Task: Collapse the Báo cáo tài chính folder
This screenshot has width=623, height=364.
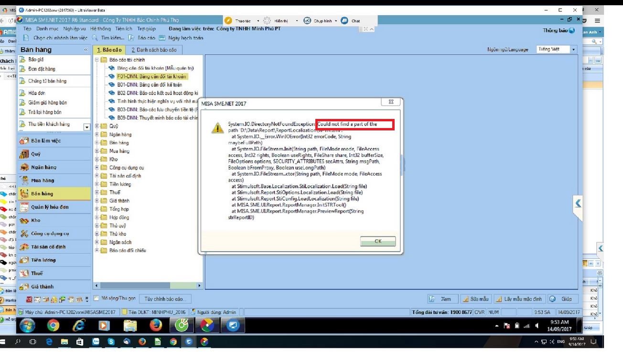Action: tap(97, 60)
